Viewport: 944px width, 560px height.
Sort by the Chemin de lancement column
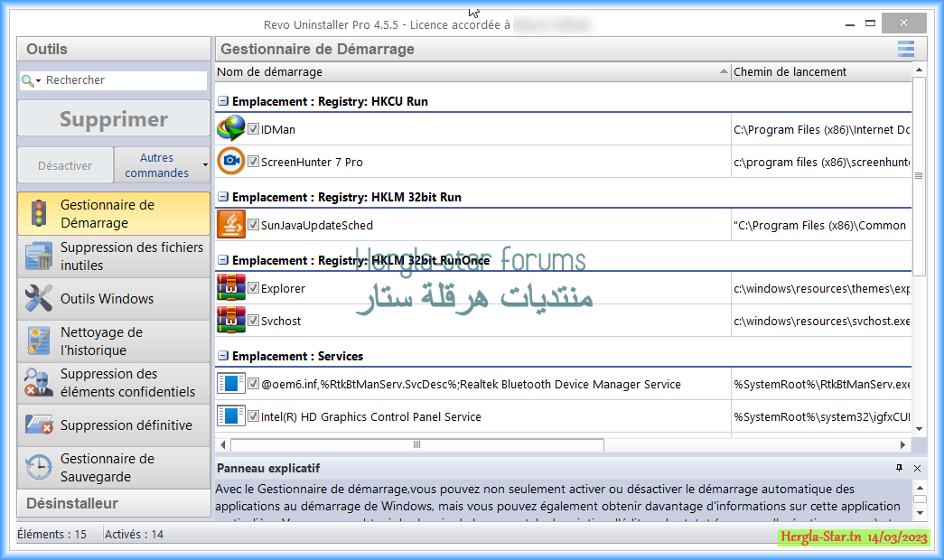point(821,71)
